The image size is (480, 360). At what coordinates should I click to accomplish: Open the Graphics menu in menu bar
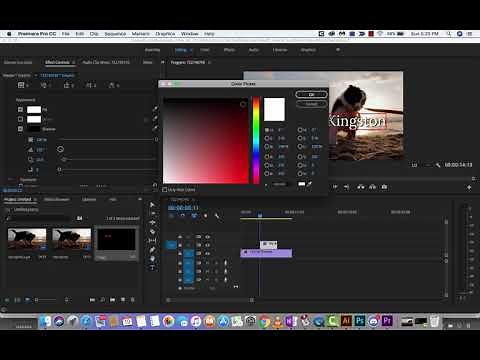coord(165,34)
